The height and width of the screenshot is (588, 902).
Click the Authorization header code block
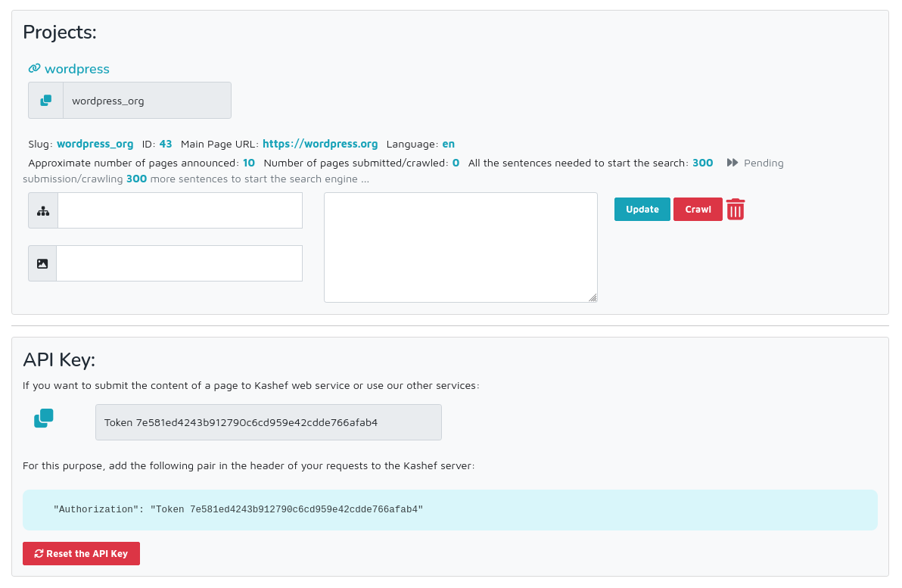[x=449, y=510]
